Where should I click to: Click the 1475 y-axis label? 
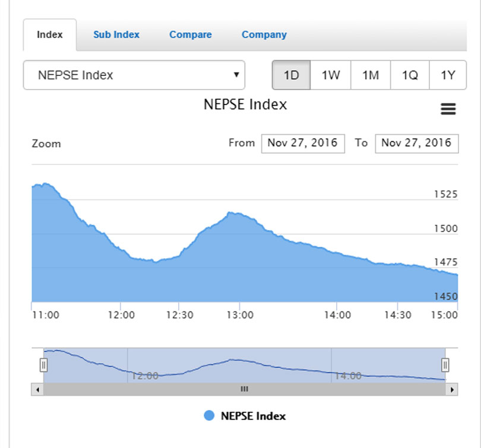point(446,262)
